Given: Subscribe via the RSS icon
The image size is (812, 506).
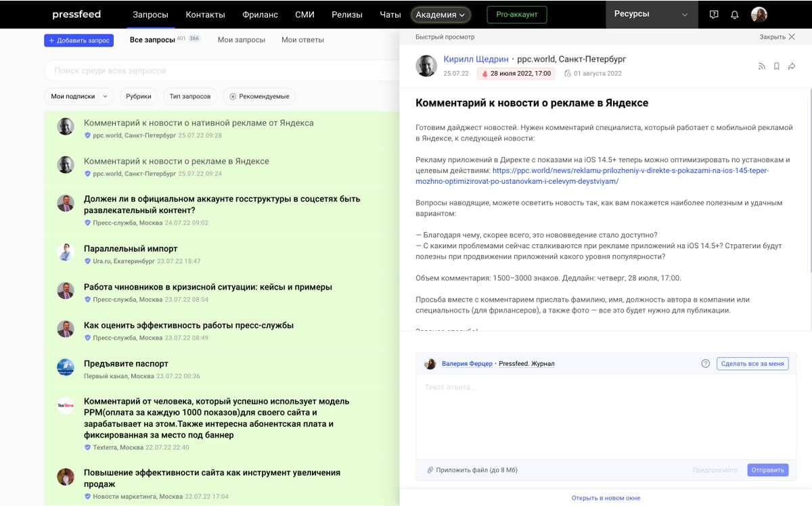Looking at the screenshot, I should tap(762, 66).
